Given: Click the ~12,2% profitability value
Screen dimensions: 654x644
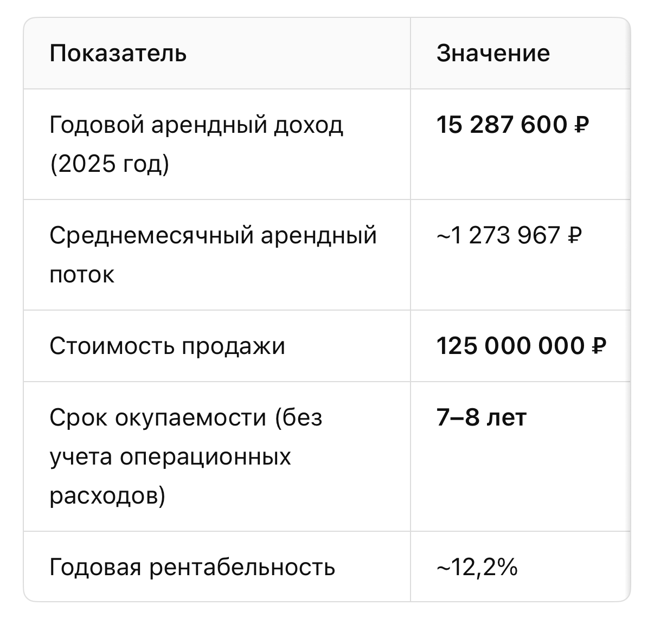Looking at the screenshot, I should [477, 567].
